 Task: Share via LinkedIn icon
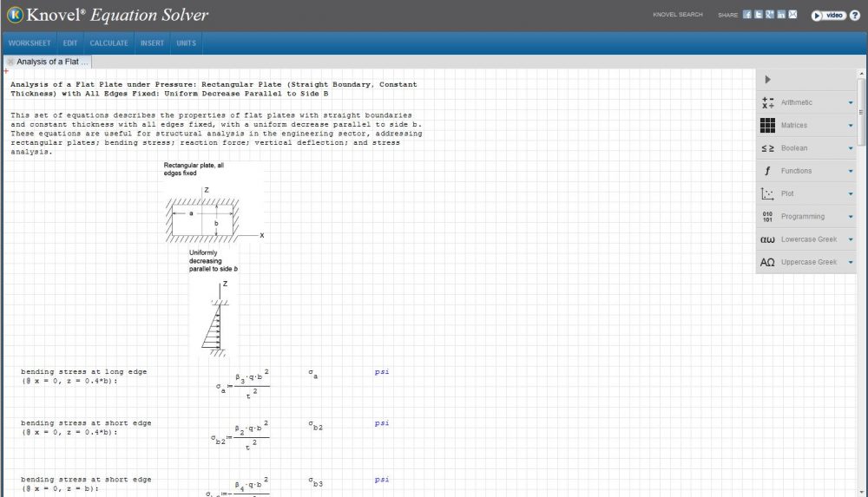tap(781, 15)
